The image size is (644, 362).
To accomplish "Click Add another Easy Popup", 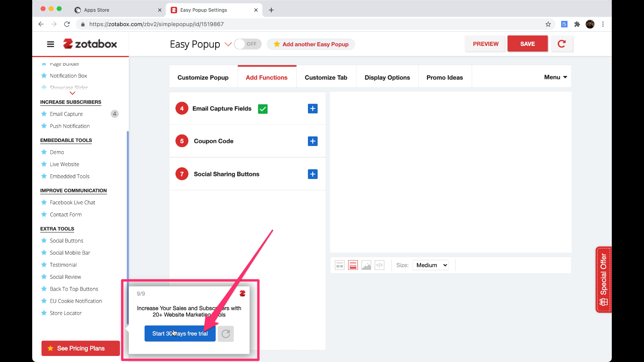I will click(311, 44).
